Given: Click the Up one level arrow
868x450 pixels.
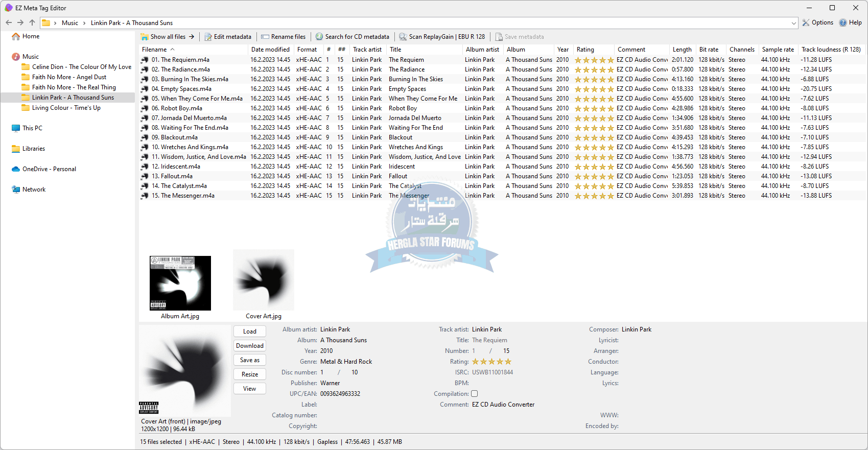Looking at the screenshot, I should coord(32,22).
